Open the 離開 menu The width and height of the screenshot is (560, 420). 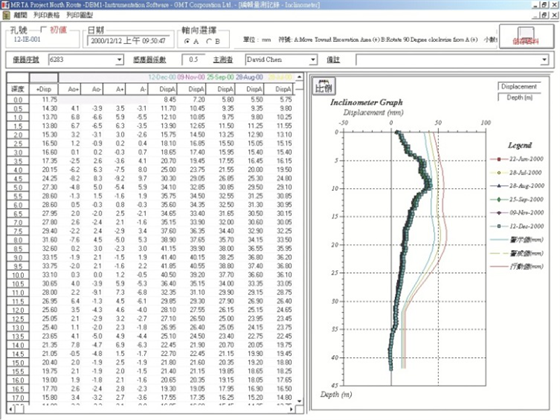click(x=20, y=15)
